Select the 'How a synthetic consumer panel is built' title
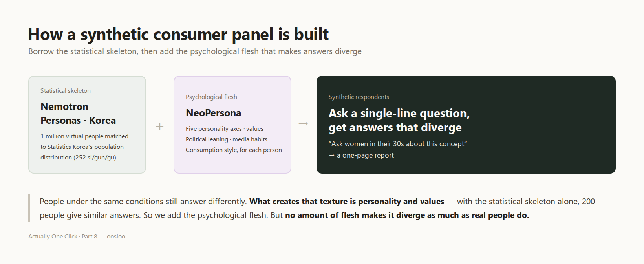Screen dimensions: 644x264 click(x=178, y=35)
